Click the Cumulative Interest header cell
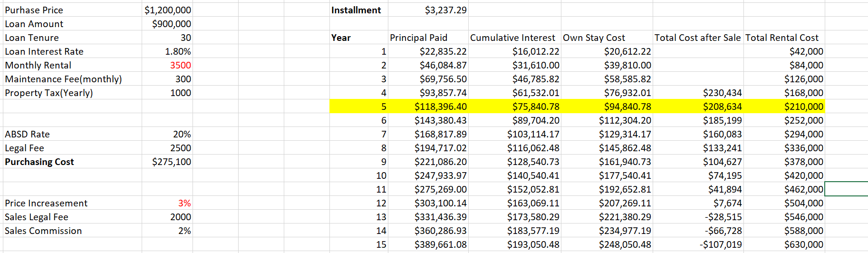The image size is (868, 253). point(512,38)
